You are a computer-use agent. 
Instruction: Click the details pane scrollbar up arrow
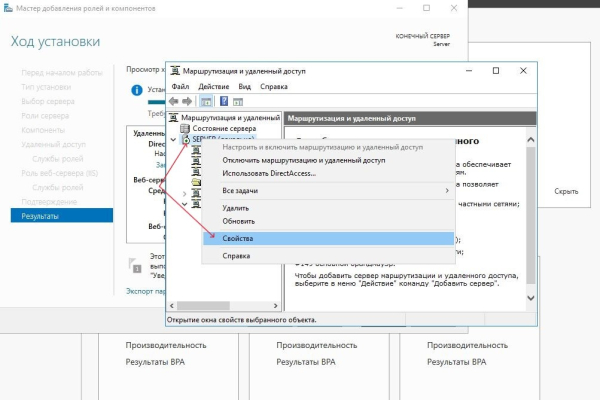[x=531, y=140]
